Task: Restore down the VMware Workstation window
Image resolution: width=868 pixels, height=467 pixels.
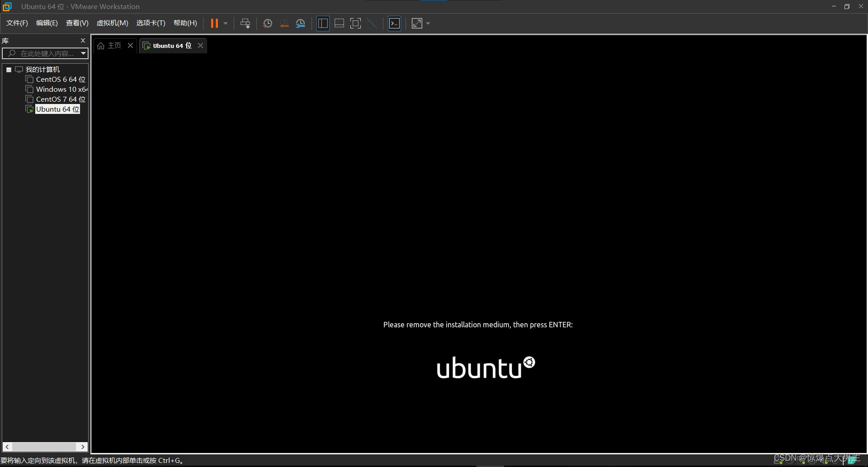Action: tap(847, 6)
